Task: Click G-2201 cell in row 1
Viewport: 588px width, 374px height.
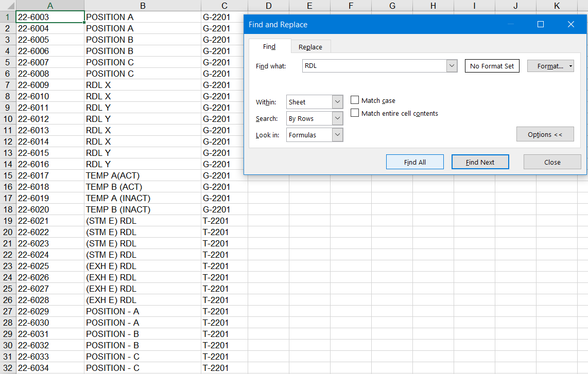Action: (224, 17)
